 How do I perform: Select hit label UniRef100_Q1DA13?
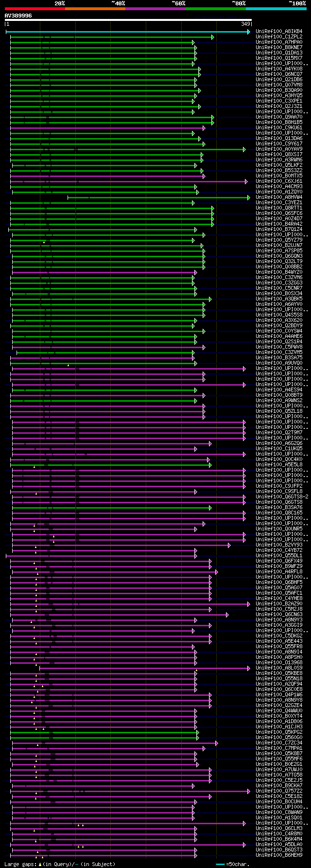pos(279,53)
